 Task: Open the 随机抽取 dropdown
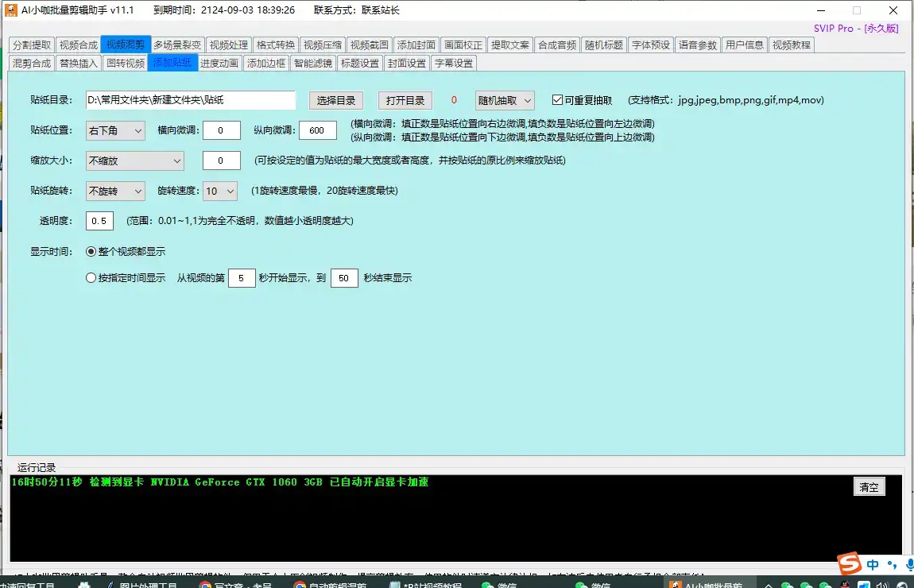[505, 100]
